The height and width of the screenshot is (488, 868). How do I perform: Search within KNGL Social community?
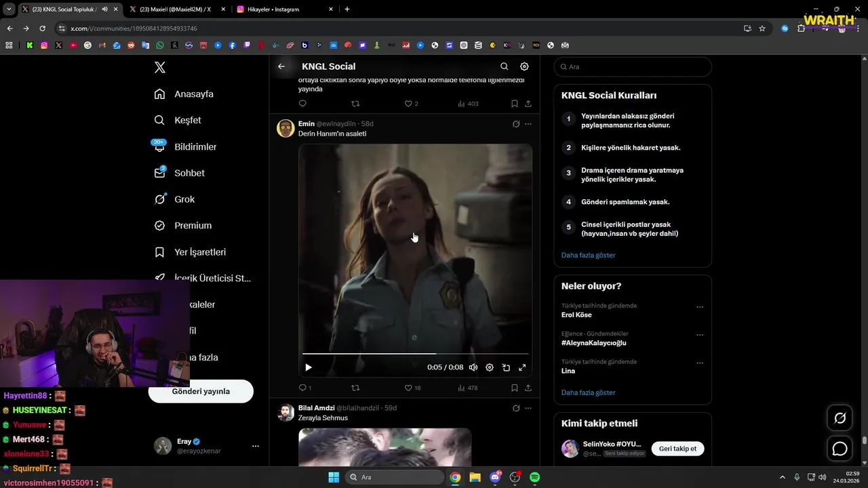tap(504, 66)
